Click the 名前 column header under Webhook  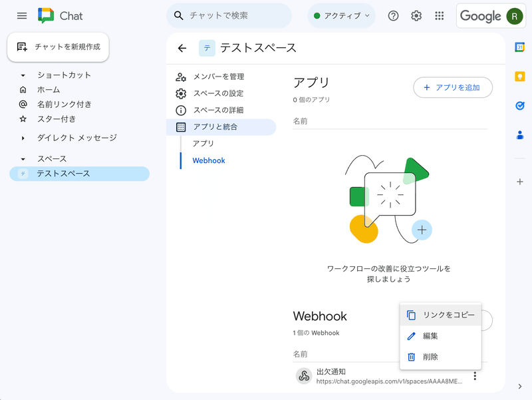pyautogui.click(x=300, y=354)
